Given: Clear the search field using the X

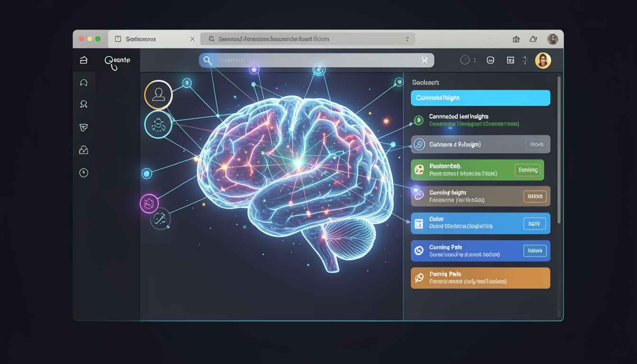Looking at the screenshot, I should coord(425,60).
